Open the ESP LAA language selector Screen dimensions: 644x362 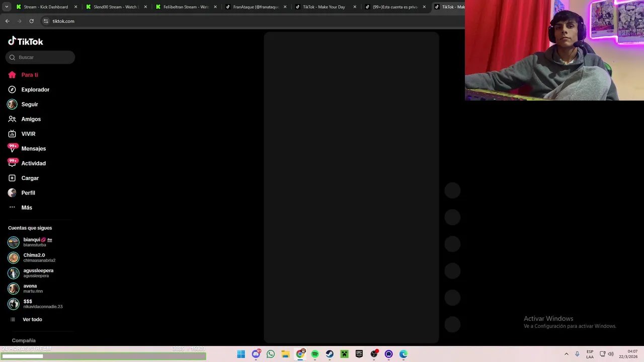pos(590,354)
